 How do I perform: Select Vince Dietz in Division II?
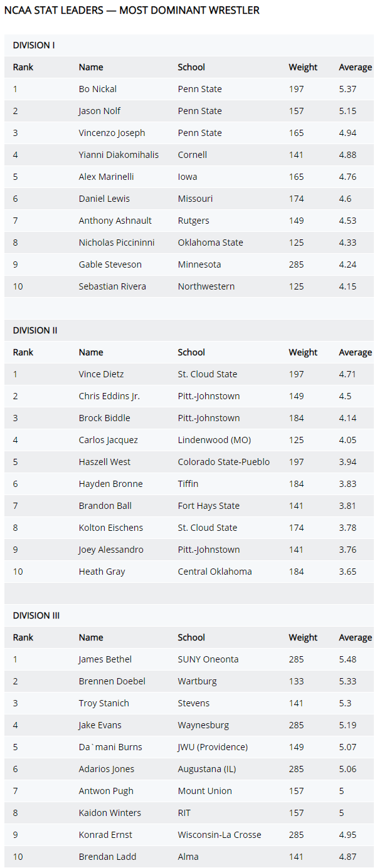click(102, 374)
